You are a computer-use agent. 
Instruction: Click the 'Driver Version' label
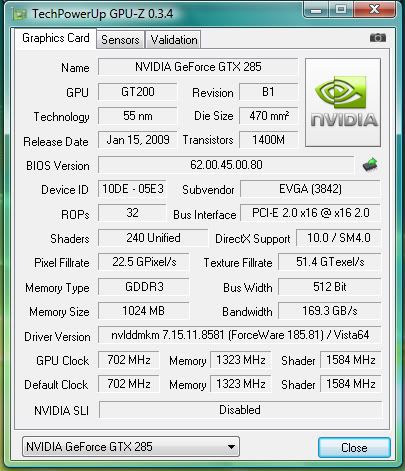point(57,337)
